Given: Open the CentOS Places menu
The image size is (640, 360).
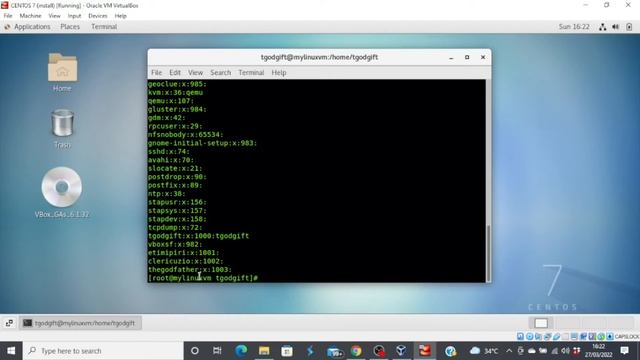Looking at the screenshot, I should pyautogui.click(x=70, y=27).
